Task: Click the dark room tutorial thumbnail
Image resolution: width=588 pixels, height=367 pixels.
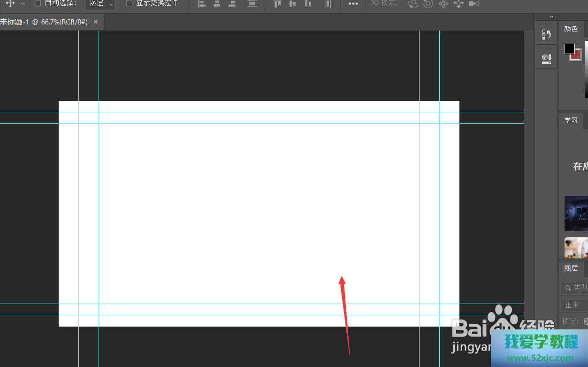Action: coord(576,213)
